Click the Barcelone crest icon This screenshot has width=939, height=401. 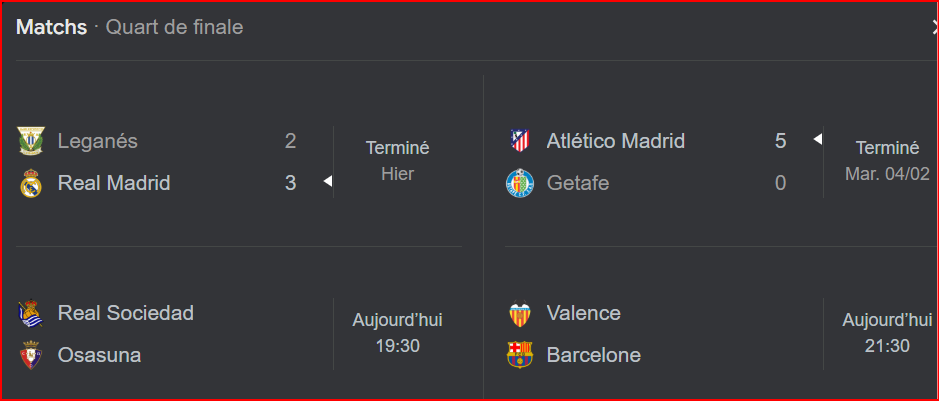(x=520, y=356)
